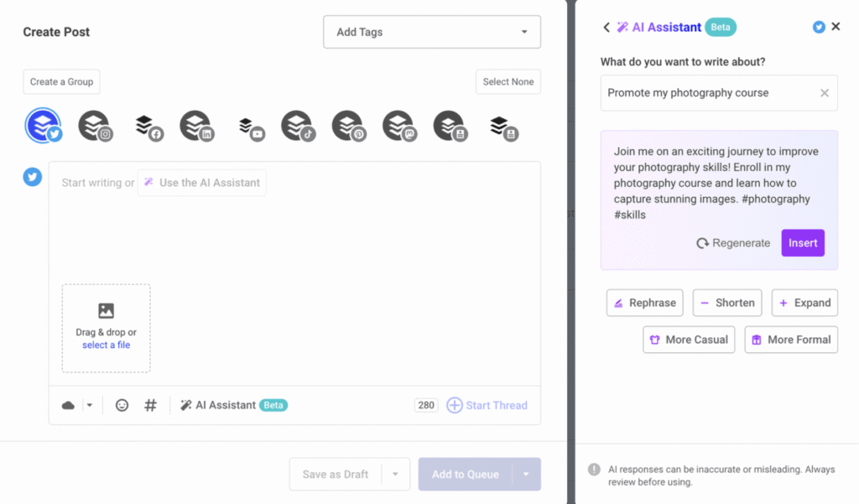This screenshot has width=859, height=504.
Task: Toggle the Instagram account avatar
Action: tap(95, 126)
